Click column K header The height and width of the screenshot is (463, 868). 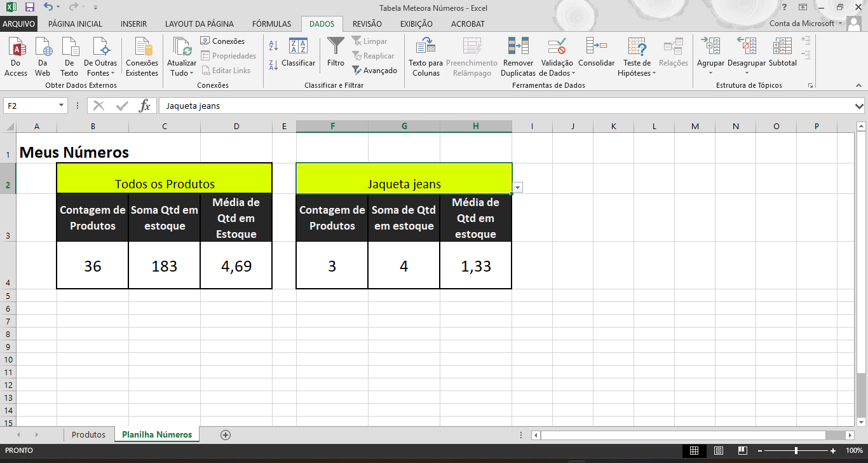coord(613,126)
